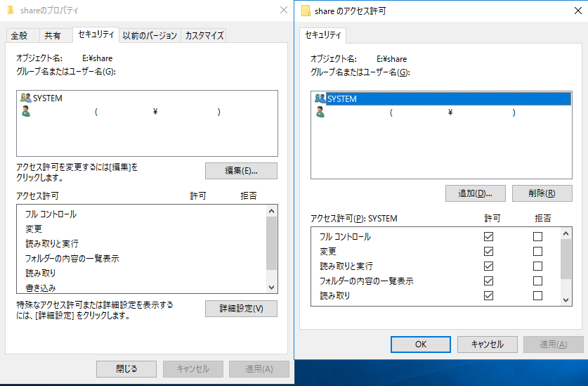Screen dimensions: 588x386
Task: Click 適用(A) in access permission dialog
Action: [554, 345]
